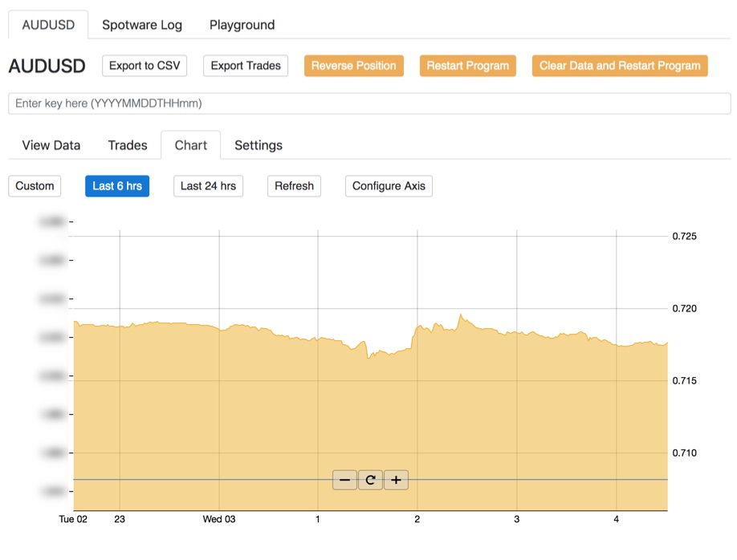Click the chart reset zoom icon
737x560 pixels.
[x=370, y=481]
